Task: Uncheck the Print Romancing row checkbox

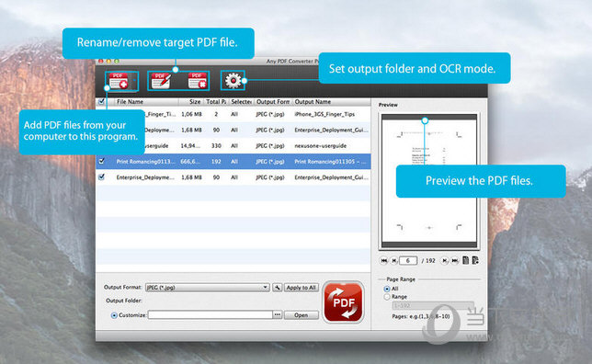Action: (101, 161)
